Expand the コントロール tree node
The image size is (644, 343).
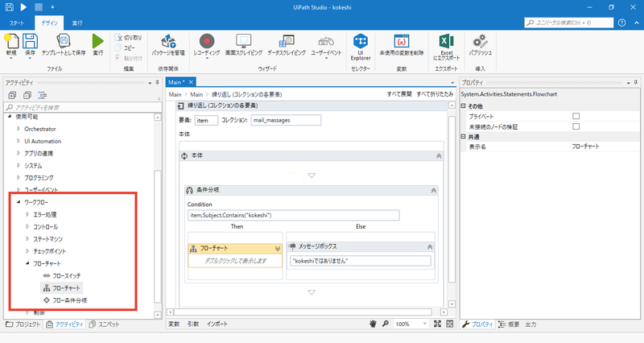[x=27, y=226]
